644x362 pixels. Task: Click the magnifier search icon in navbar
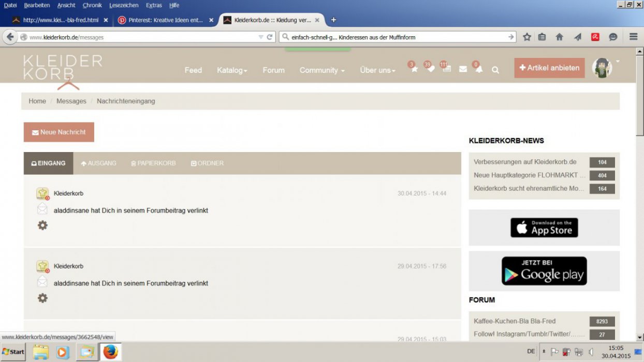[x=495, y=70]
